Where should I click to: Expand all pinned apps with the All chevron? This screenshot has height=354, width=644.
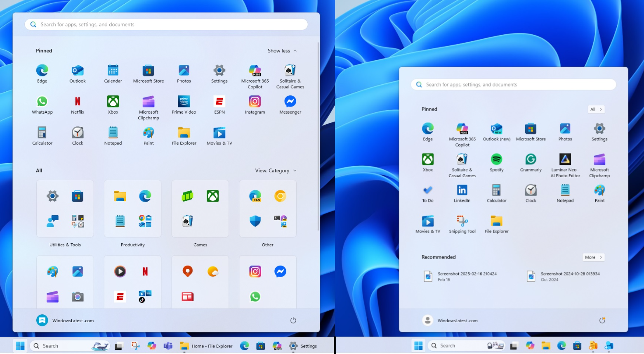pos(595,109)
